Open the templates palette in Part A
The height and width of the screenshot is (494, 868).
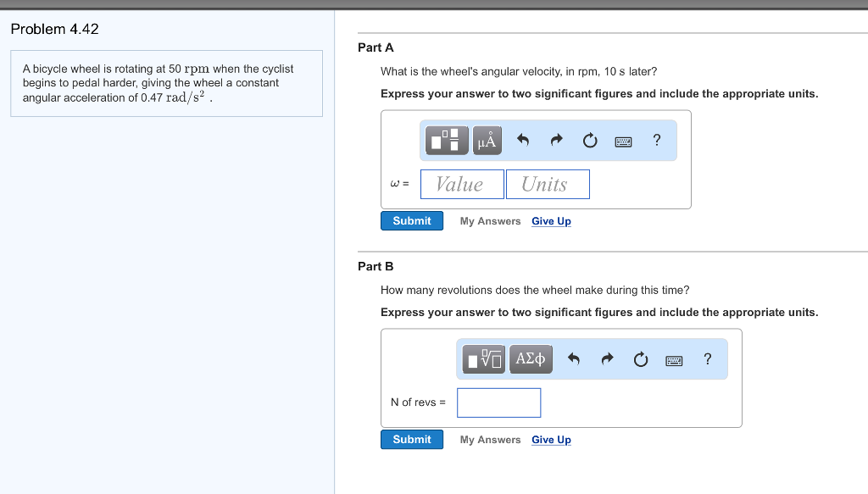coord(448,141)
